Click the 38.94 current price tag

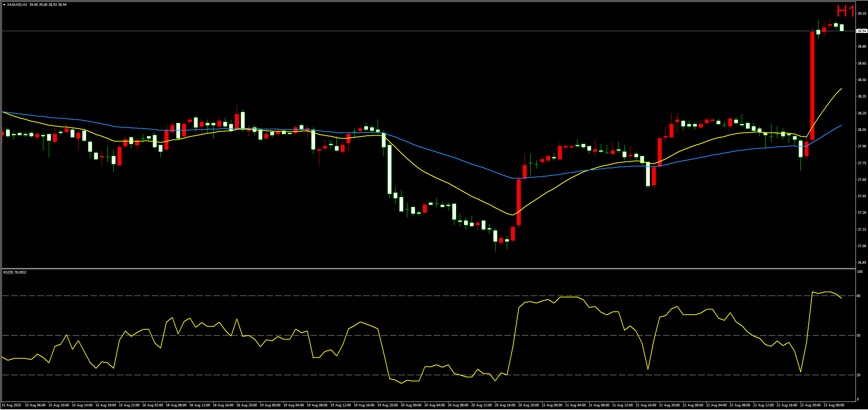(x=861, y=31)
